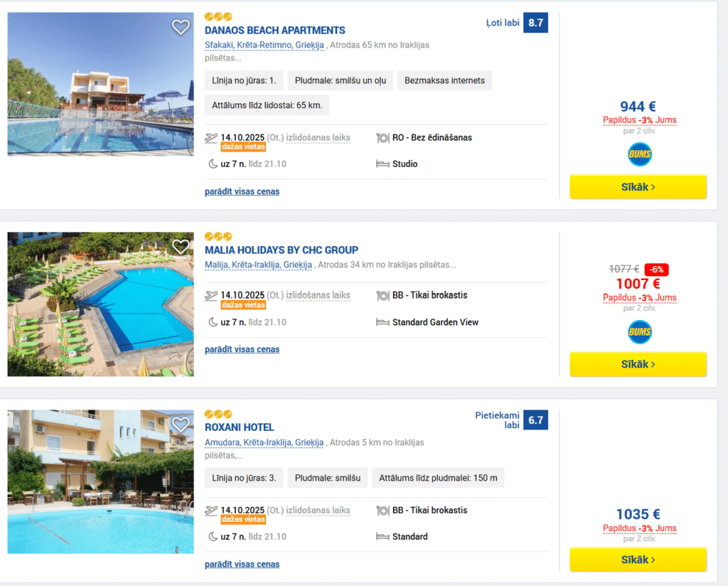Favorite Danaos Beach Apartments with heart icon

(181, 27)
